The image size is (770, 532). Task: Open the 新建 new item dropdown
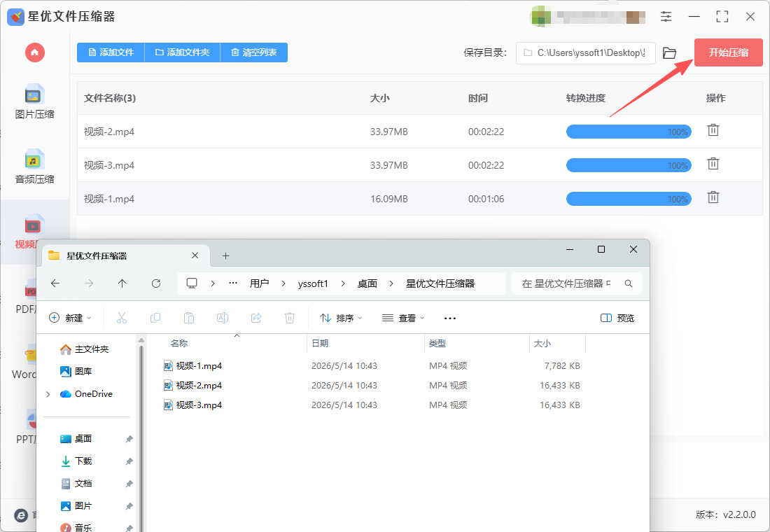coord(70,318)
